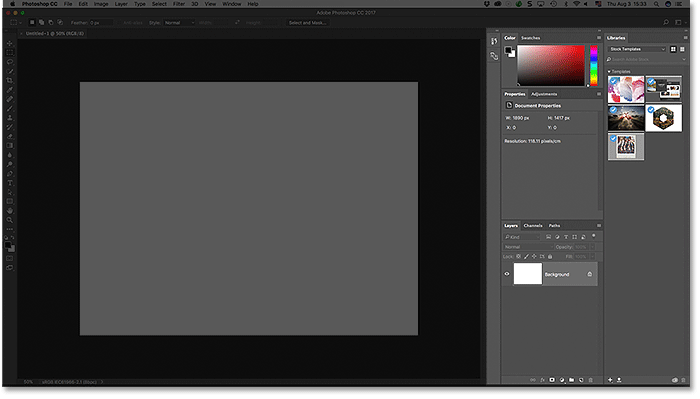This screenshot has height=399, width=700.
Task: Open the tool preset picker dropdown
Action: pyautogui.click(x=16, y=23)
